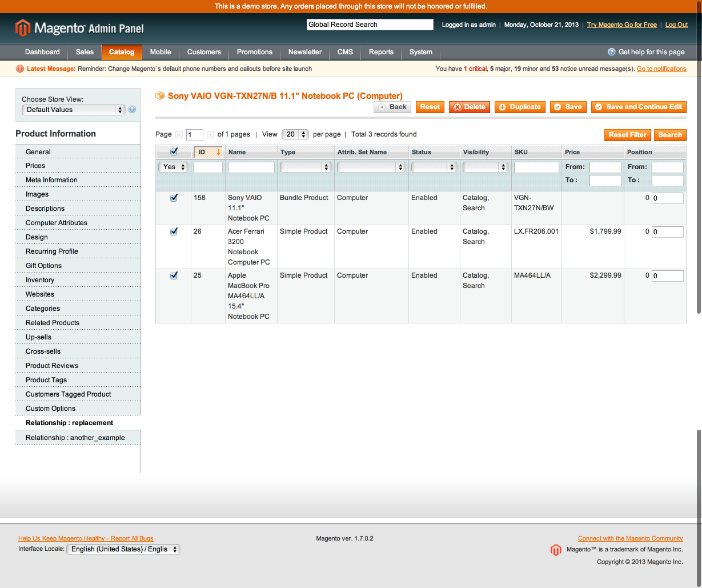Switch to the Images tab

(78, 194)
